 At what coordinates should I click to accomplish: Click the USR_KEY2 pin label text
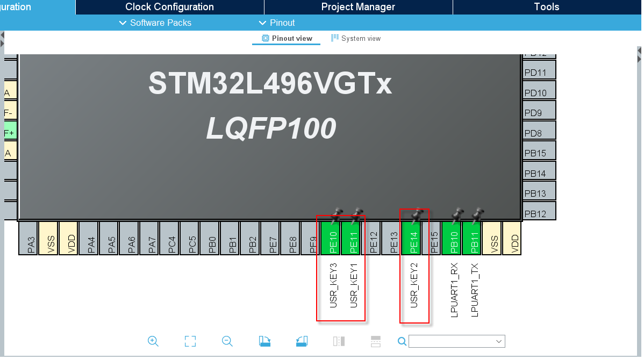(414, 285)
